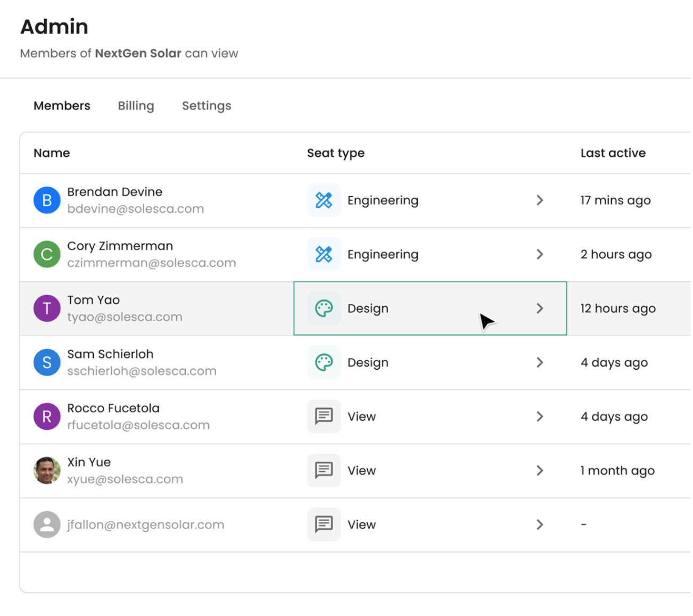Click Xin Yue's View seat icon

pos(324,471)
